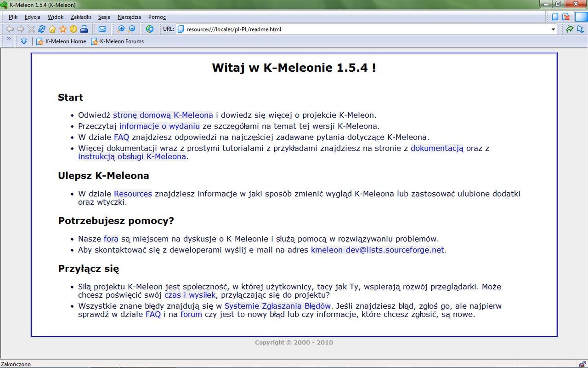Click the Forward navigation arrow
This screenshot has width=588, height=368.
[21, 29]
